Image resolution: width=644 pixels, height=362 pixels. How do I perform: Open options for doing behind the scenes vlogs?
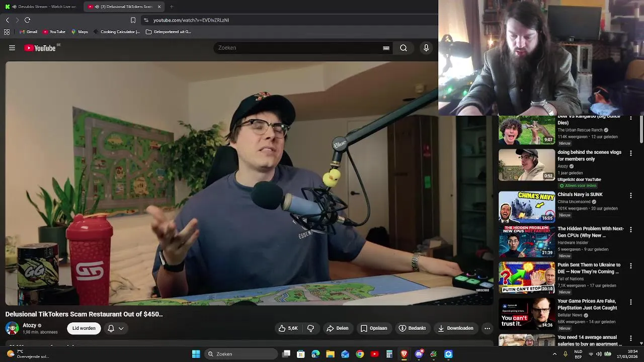(x=630, y=153)
